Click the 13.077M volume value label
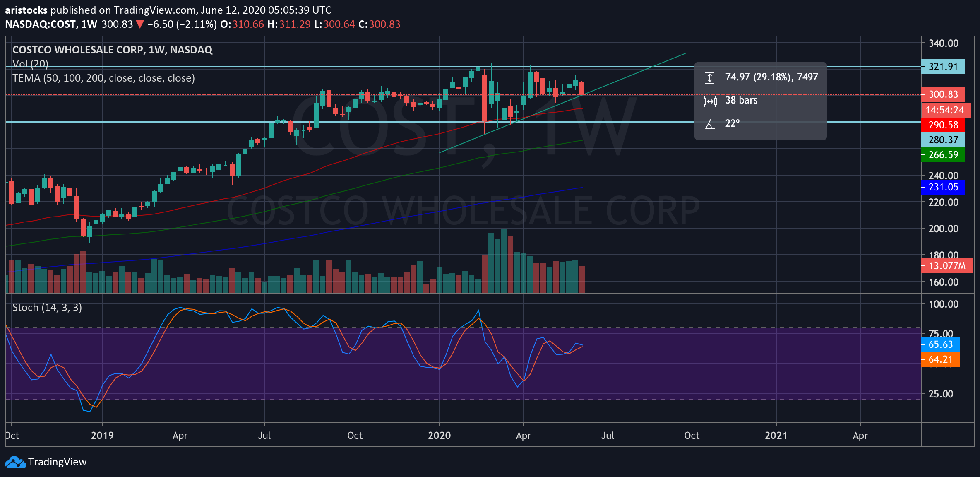Image resolution: width=980 pixels, height=477 pixels. 947,266
